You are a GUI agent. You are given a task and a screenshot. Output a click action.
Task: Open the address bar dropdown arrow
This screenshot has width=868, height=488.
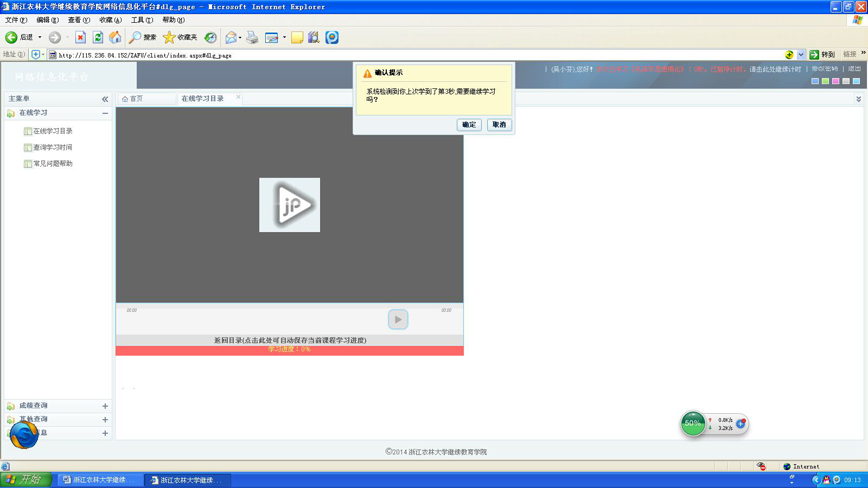801,55
